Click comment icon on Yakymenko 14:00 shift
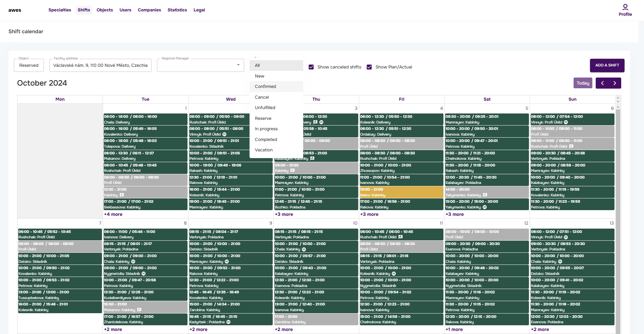 [485, 195]
